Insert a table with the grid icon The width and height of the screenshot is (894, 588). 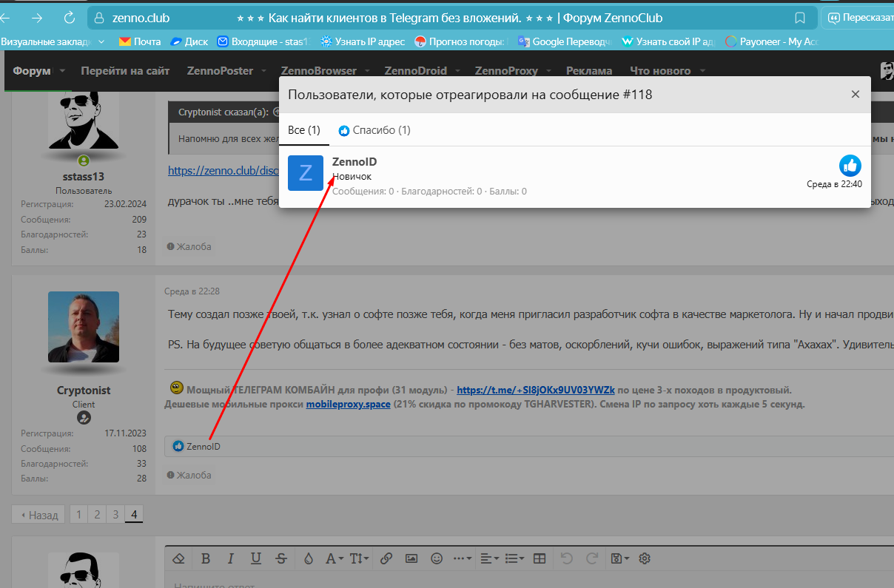click(x=540, y=558)
